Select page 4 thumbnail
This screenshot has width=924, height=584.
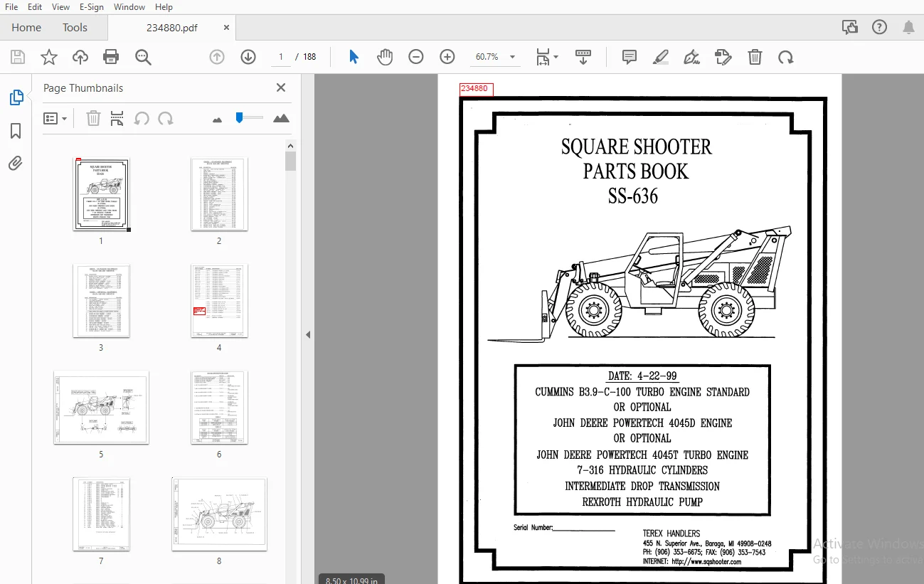tap(219, 300)
